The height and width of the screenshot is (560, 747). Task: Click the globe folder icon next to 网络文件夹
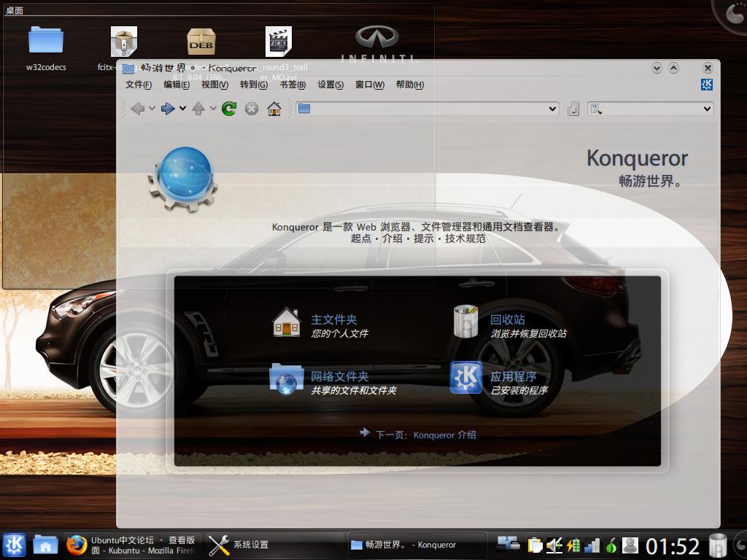pos(286,379)
